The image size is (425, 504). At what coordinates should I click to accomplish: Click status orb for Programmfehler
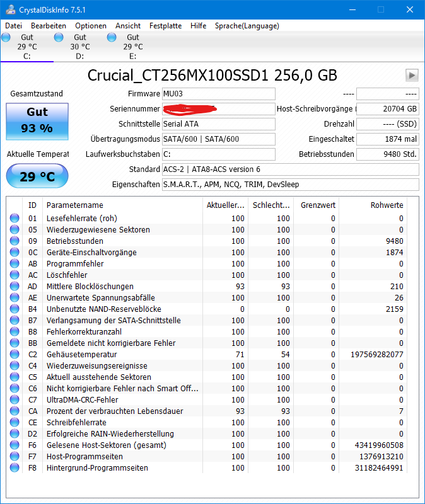(x=15, y=263)
